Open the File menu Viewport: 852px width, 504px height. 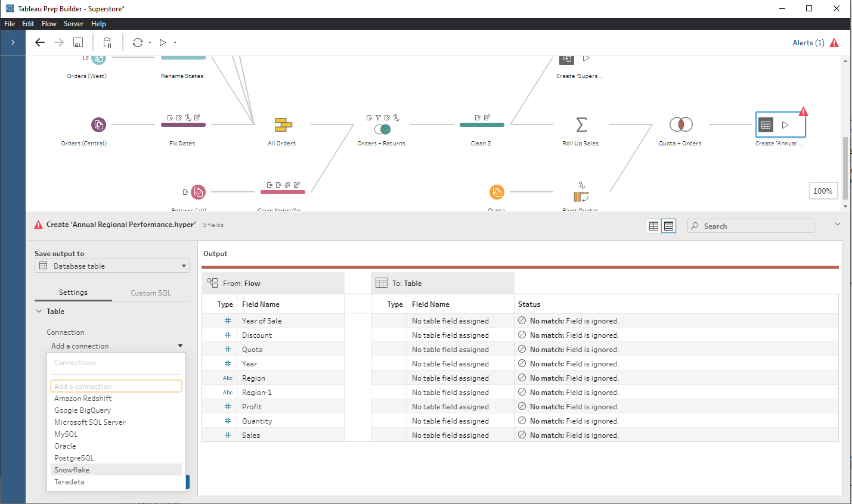(x=10, y=24)
